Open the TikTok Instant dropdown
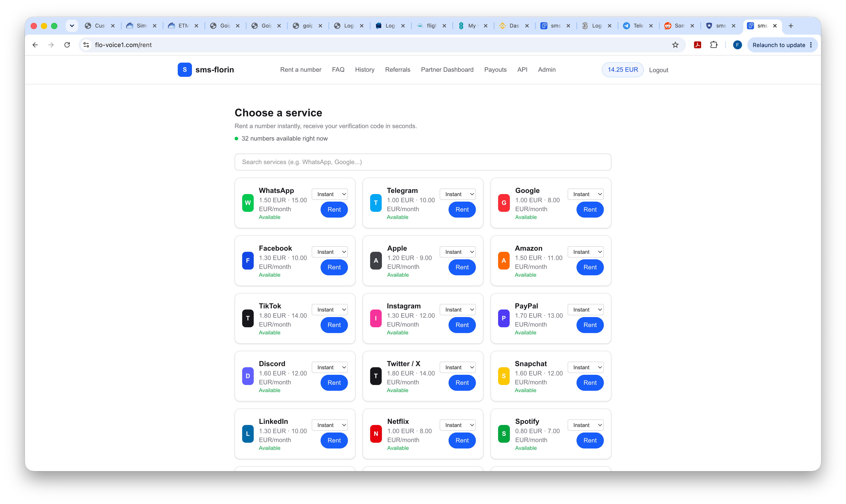The width and height of the screenshot is (846, 504). [x=330, y=310]
